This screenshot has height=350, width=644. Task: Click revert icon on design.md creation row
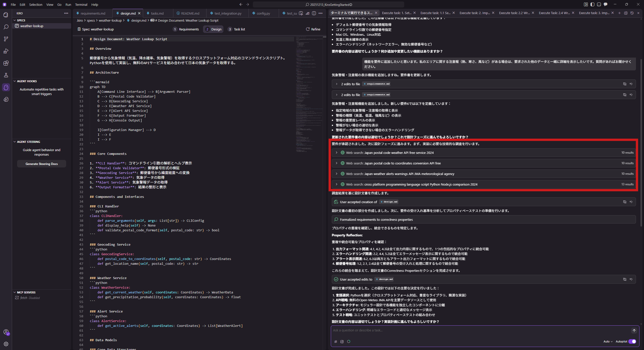pyautogui.click(x=631, y=202)
